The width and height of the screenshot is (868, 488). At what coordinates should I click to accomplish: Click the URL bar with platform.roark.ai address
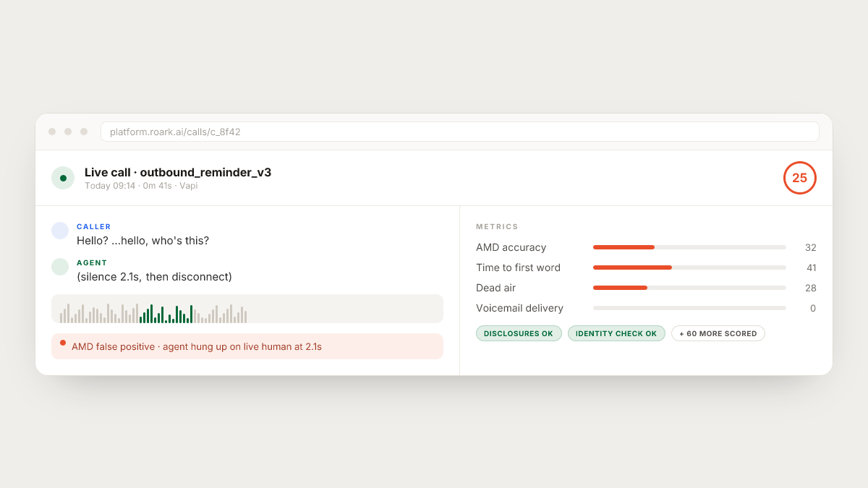point(460,132)
